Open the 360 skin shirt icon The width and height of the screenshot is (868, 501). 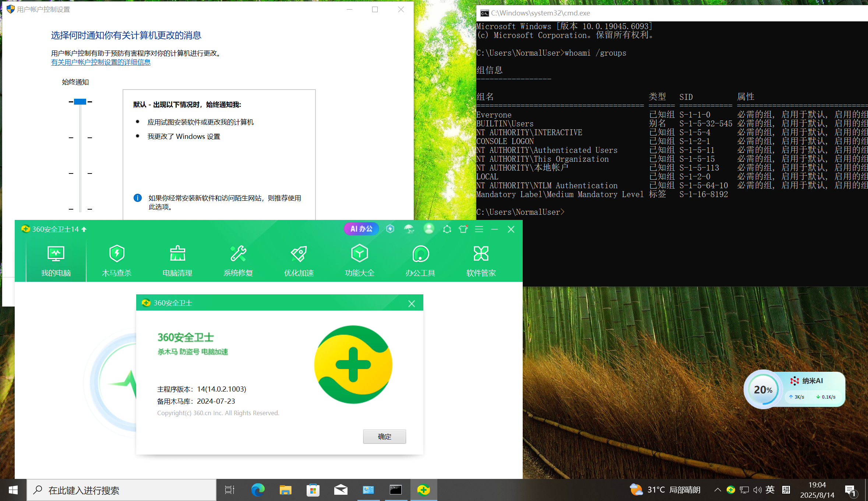click(463, 229)
